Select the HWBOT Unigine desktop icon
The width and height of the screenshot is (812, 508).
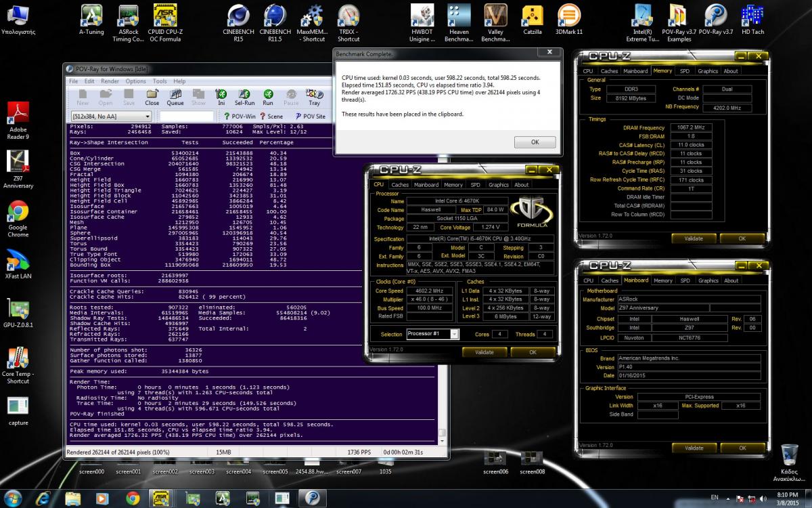click(x=422, y=24)
